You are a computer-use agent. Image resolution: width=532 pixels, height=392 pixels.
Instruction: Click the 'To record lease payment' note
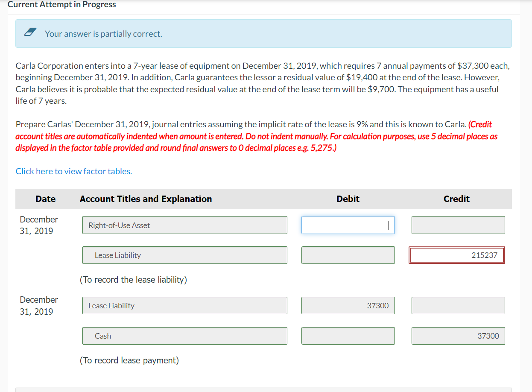coord(129,360)
